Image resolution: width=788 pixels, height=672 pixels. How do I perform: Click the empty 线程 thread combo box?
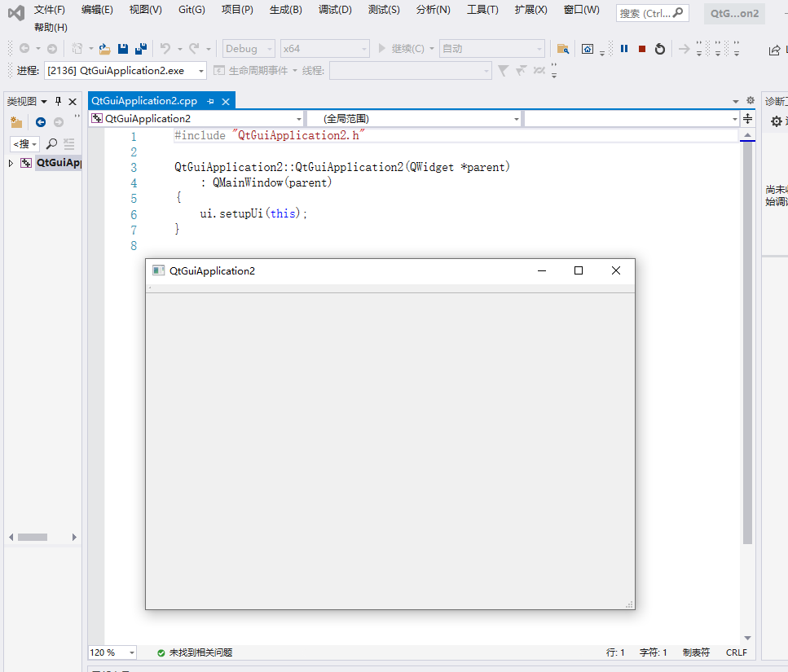coord(410,71)
